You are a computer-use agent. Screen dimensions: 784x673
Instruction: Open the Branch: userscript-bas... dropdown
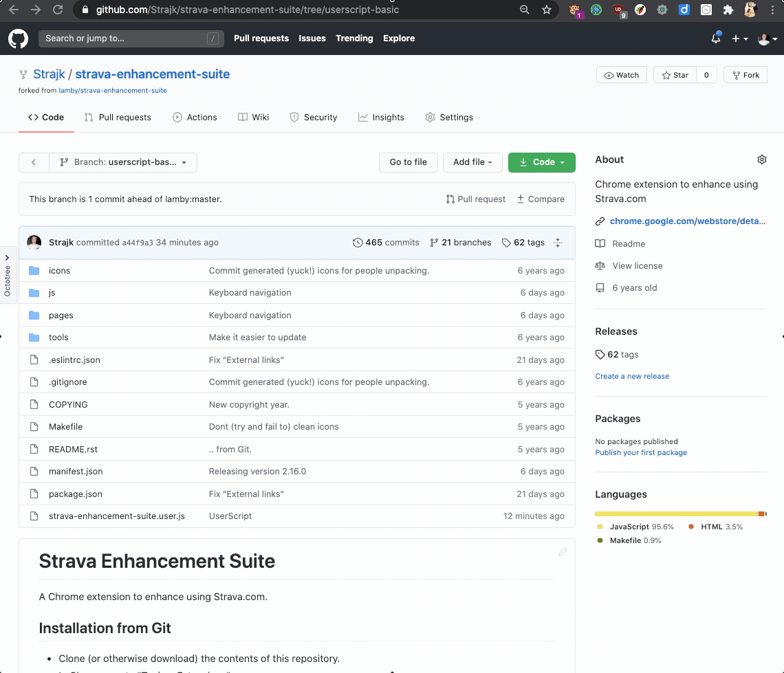[123, 162]
